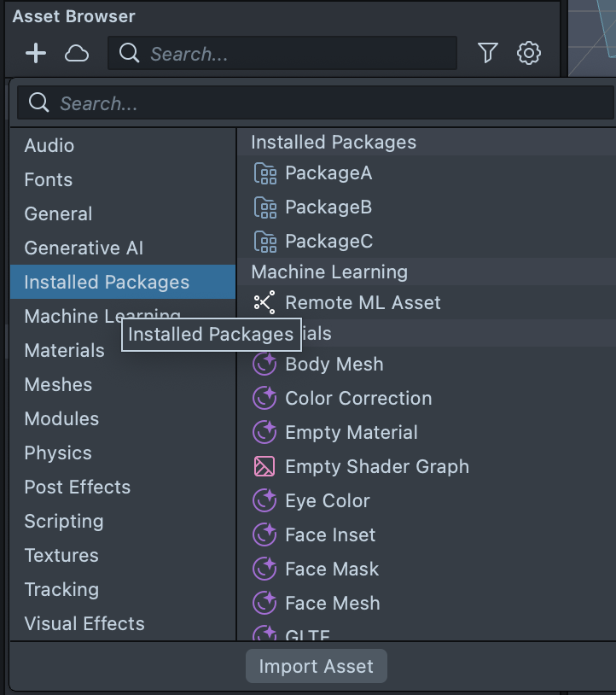The image size is (616, 695).
Task: Open Asset Browser settings gear
Action: point(529,54)
